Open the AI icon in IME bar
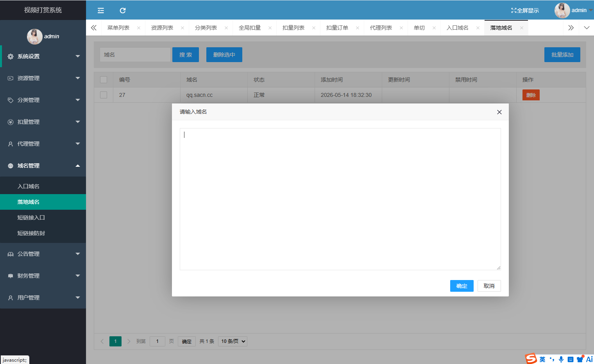 click(x=589, y=359)
